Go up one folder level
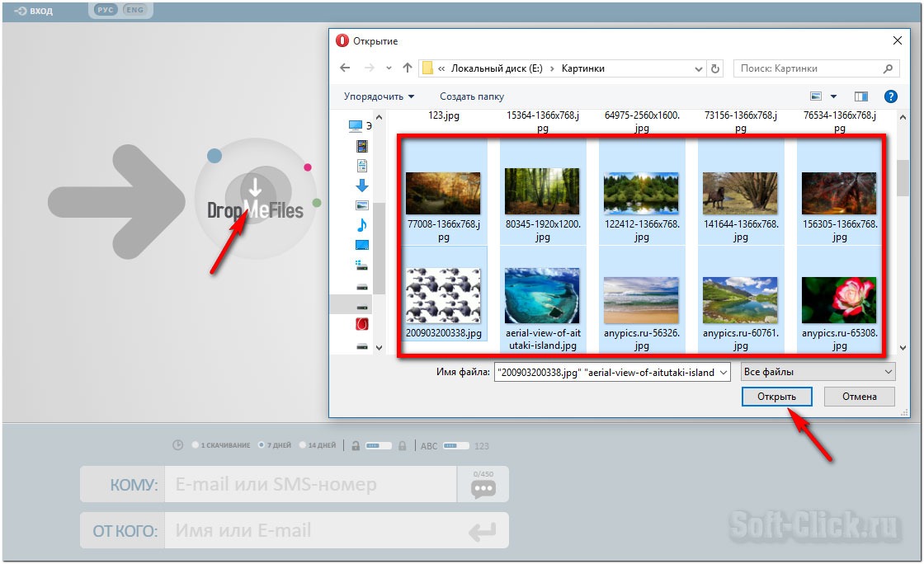The width and height of the screenshot is (924, 564). click(408, 68)
